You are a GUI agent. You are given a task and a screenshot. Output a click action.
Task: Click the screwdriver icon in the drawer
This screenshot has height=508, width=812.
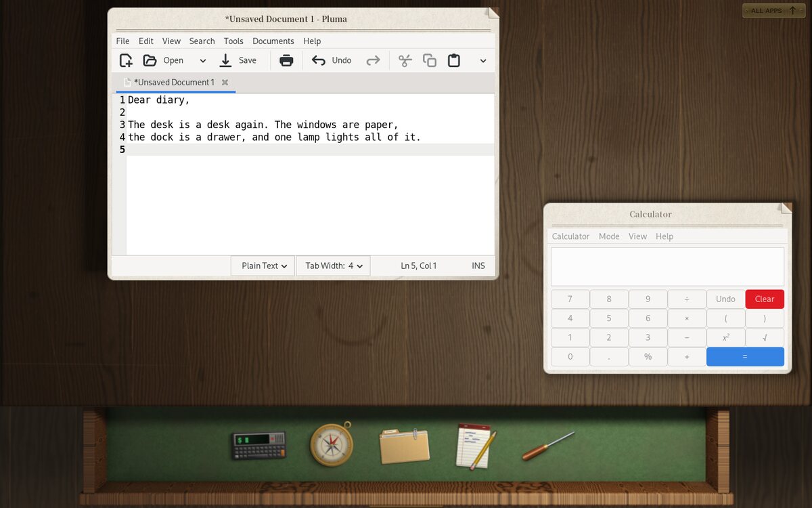coord(548,446)
